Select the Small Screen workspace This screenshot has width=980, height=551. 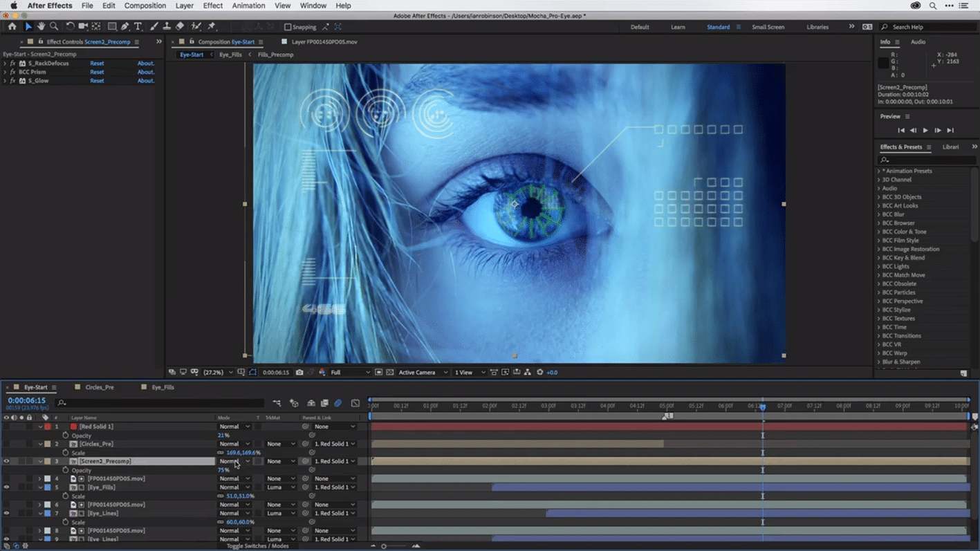coord(768,27)
